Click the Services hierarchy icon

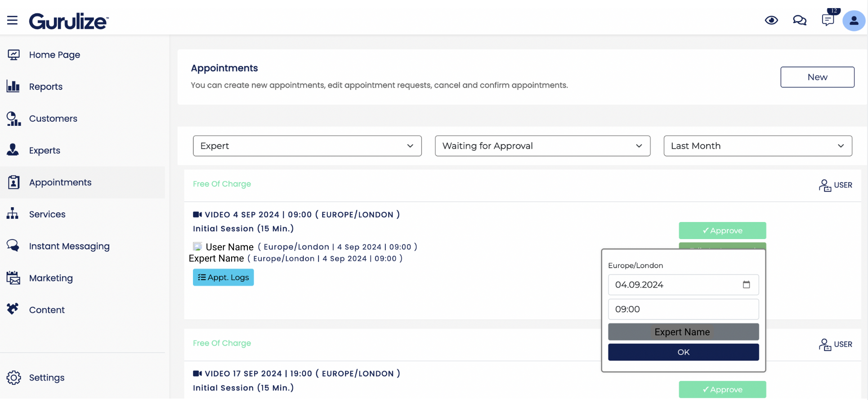coord(13,213)
